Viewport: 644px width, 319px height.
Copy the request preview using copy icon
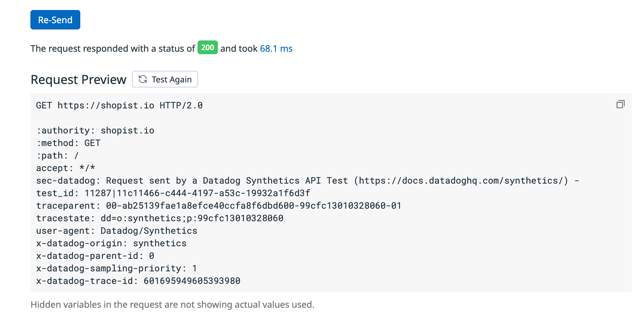coord(620,104)
